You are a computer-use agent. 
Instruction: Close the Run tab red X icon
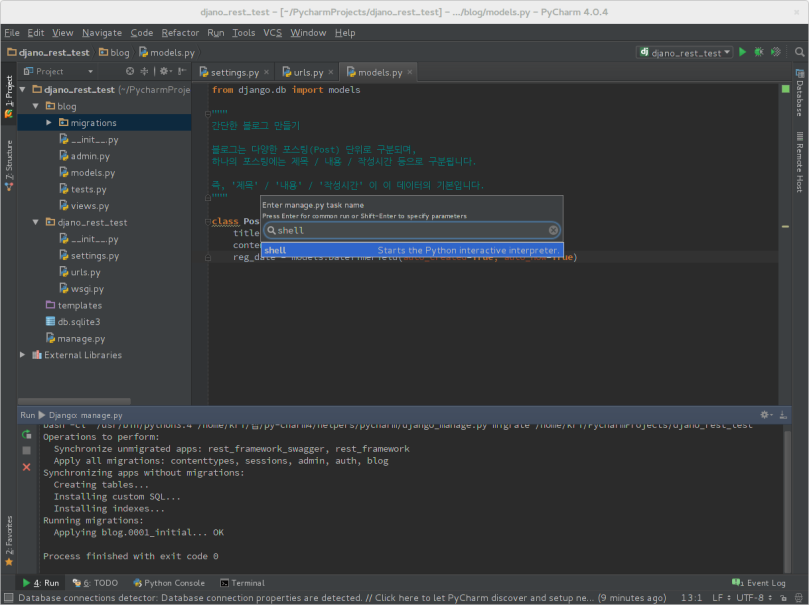pyautogui.click(x=27, y=467)
